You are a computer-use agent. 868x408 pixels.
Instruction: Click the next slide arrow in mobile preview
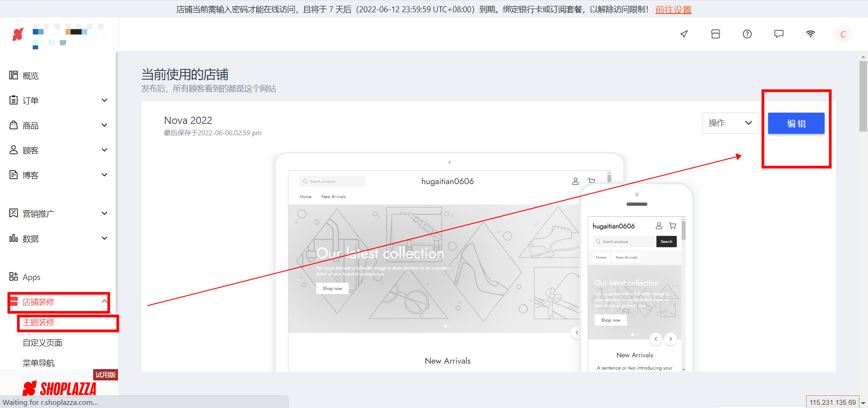[x=670, y=339]
